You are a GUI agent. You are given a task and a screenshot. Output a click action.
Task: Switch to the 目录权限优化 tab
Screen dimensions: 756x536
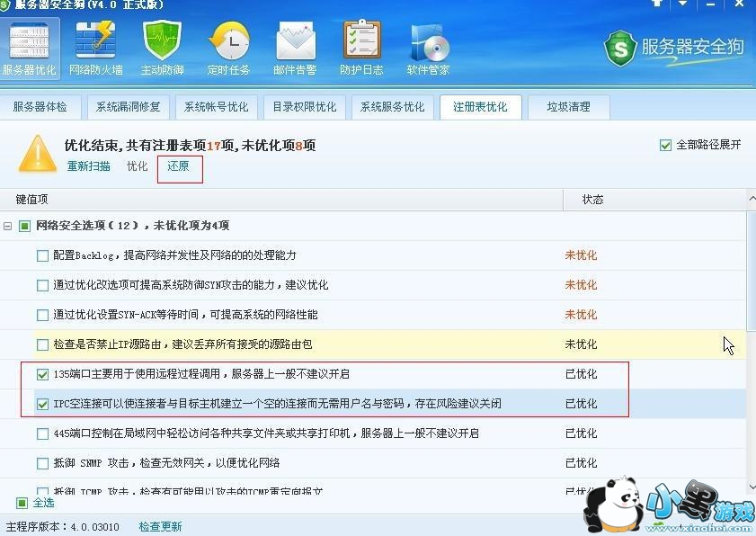[304, 107]
